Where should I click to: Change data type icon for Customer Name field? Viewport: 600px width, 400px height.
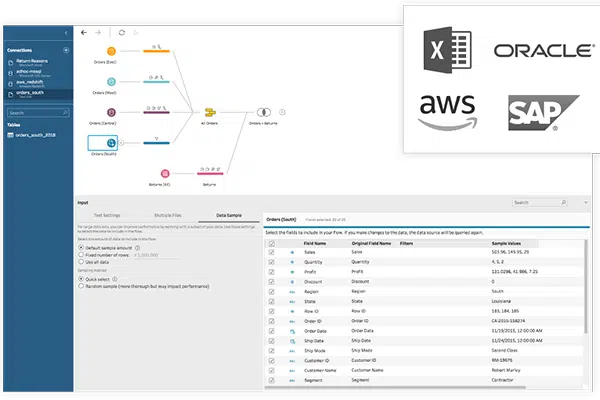coord(292,371)
